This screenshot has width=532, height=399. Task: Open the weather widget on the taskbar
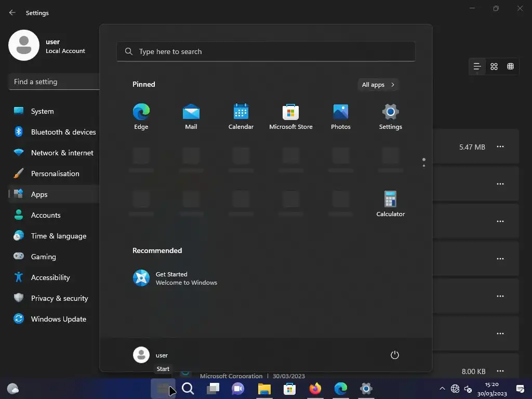click(x=13, y=389)
